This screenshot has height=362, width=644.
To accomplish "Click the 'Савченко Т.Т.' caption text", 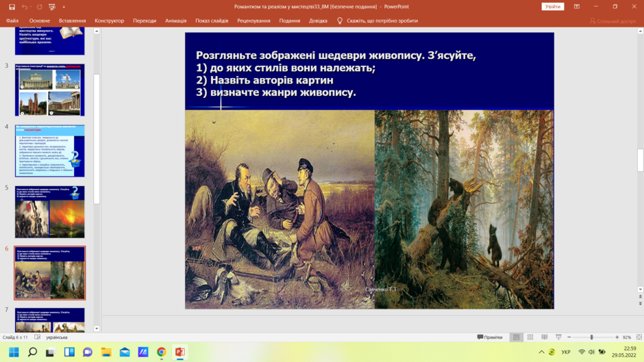I will click(x=382, y=289).
